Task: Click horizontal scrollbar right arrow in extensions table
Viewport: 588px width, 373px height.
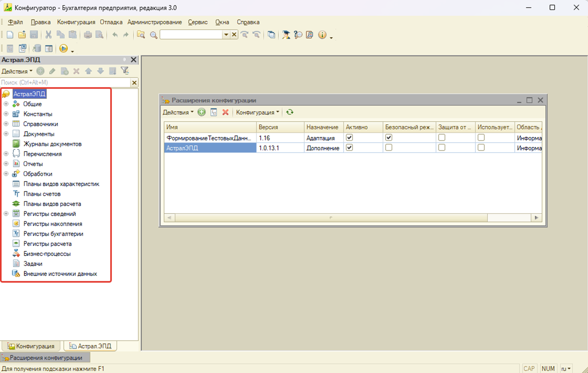Action: click(x=536, y=217)
